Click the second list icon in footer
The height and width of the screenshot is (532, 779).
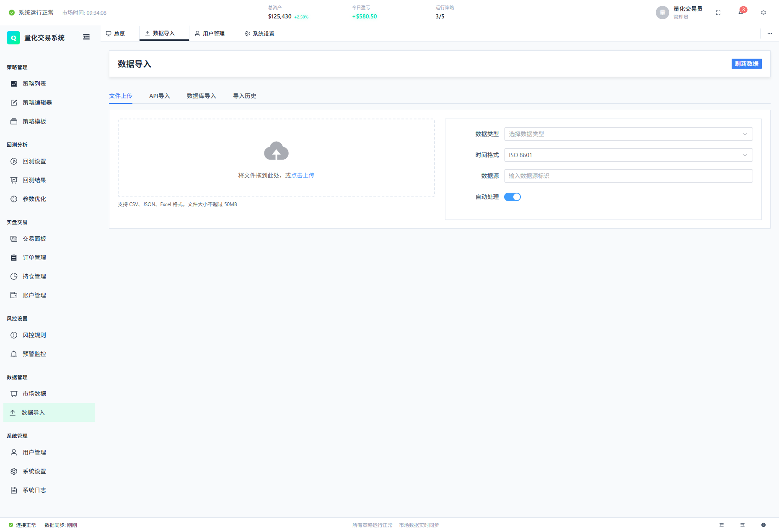click(x=743, y=525)
